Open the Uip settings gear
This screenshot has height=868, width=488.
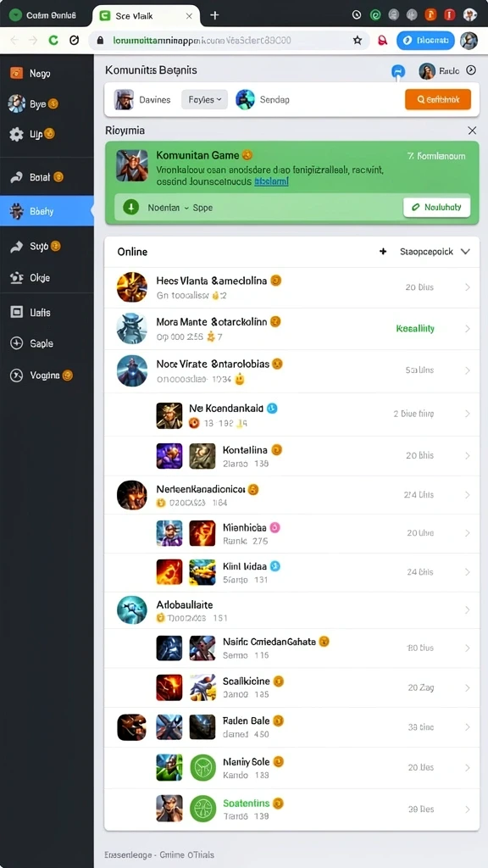tap(17, 134)
